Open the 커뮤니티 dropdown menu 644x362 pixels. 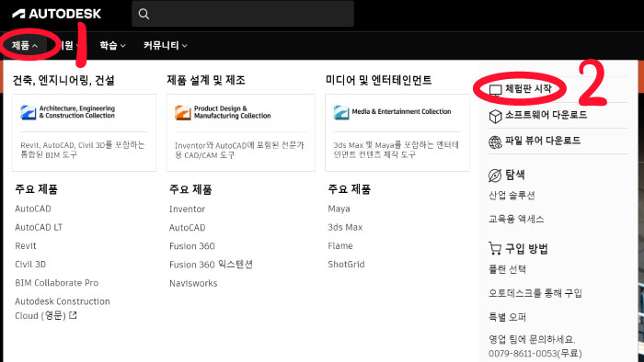coord(165,46)
